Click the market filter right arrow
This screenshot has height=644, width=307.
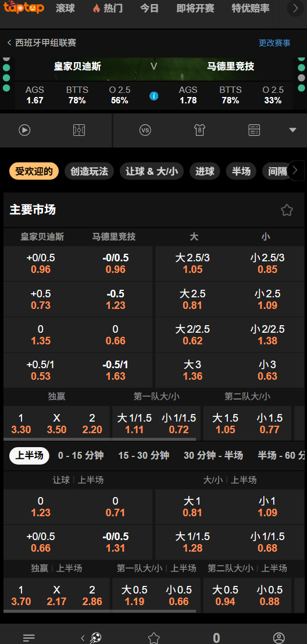(295, 171)
